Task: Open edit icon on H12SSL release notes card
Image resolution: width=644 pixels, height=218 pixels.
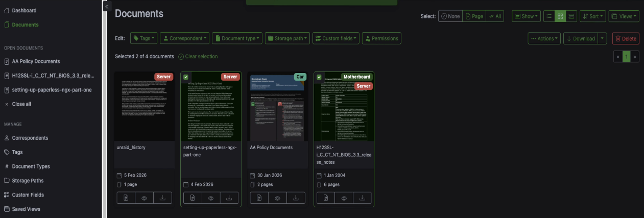Action: click(x=325, y=198)
